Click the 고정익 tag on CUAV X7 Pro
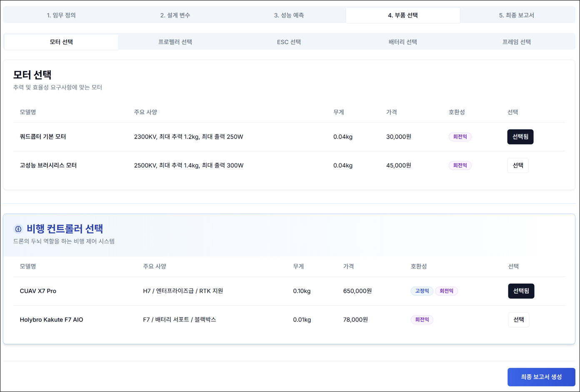This screenshot has height=392, width=580. point(422,291)
